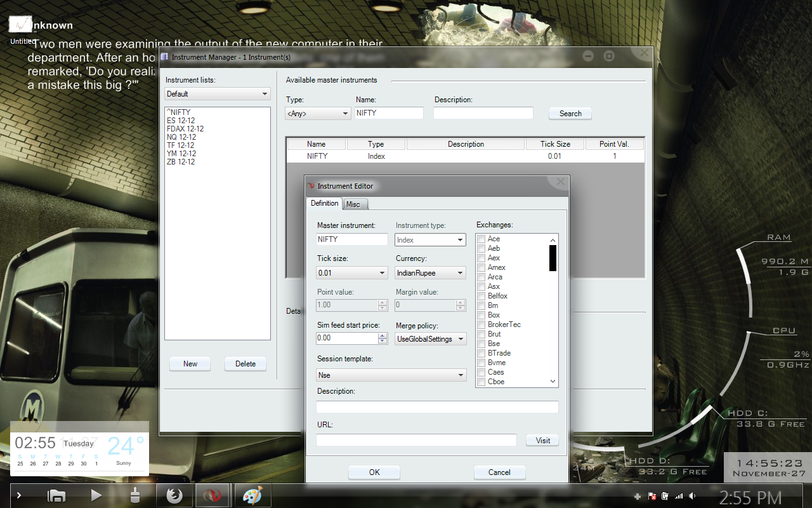Open the Merge policy dropdown
This screenshot has width=812, height=508.
coord(430,339)
